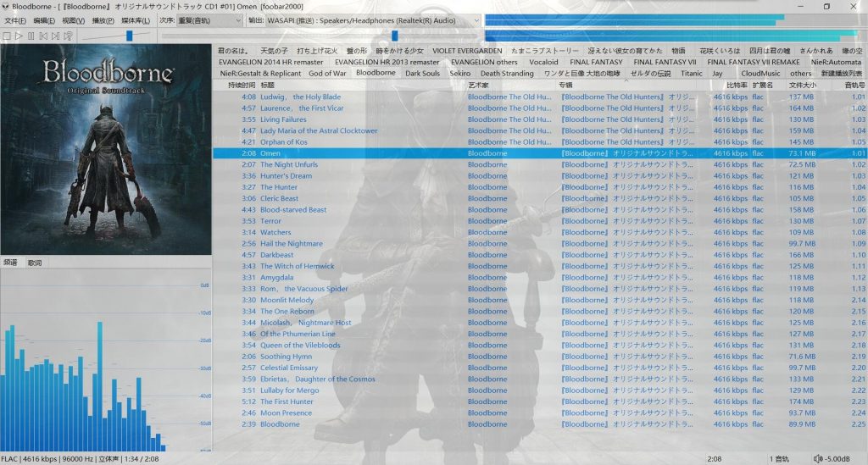Sort by the 音轨号 column header
Screen dimensions: 868x465
coord(854,86)
